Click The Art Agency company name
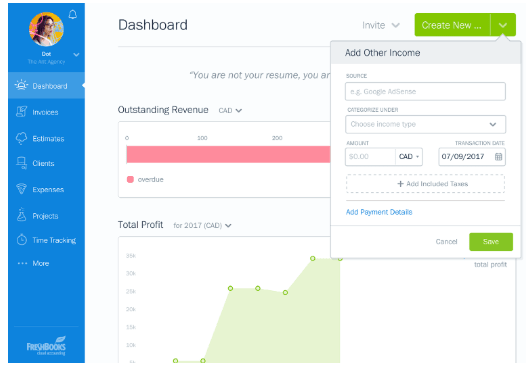Screen dimensions: 526x383 pyautogui.click(x=46, y=62)
